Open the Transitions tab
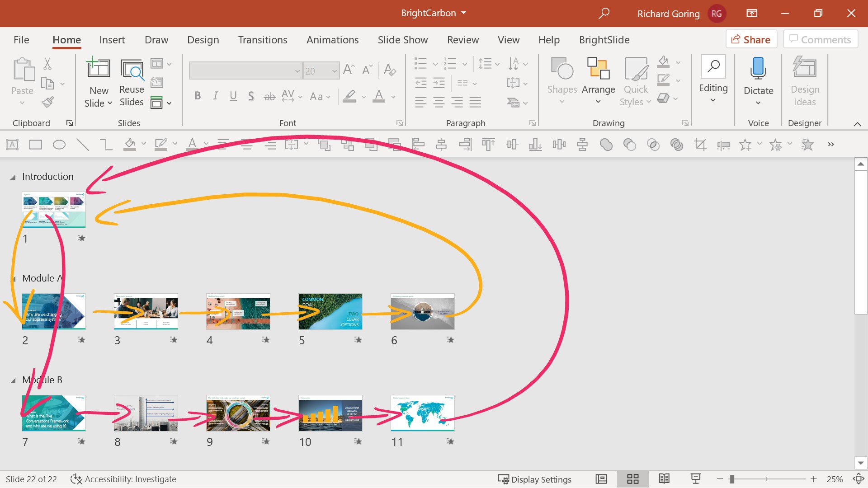The width and height of the screenshot is (868, 488). (263, 40)
